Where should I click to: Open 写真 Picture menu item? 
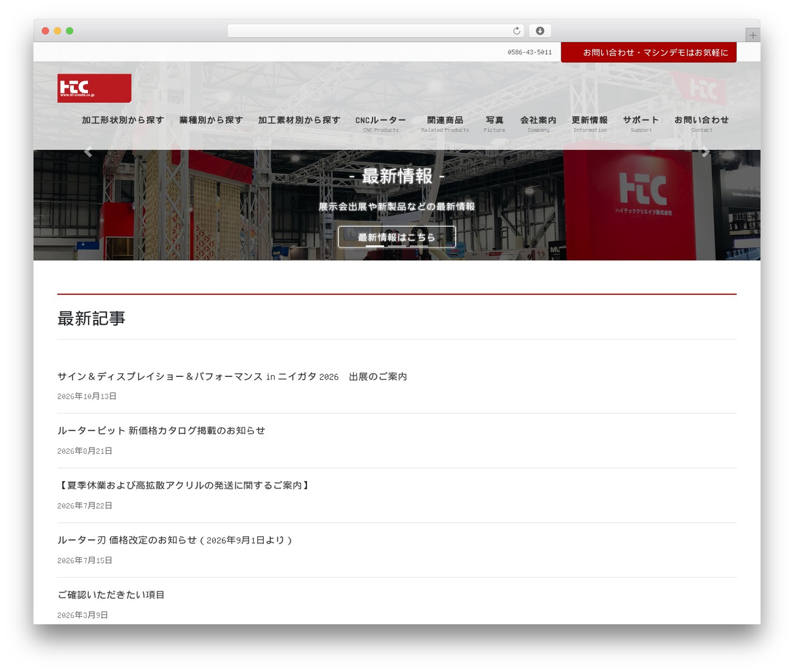coord(494,123)
